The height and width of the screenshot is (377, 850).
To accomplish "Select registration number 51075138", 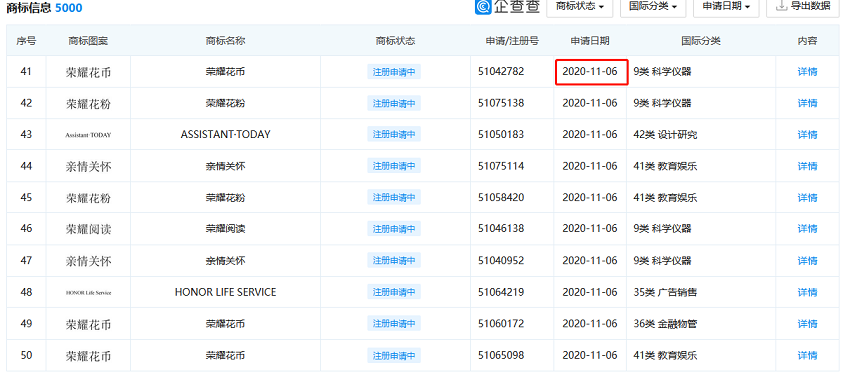I will (501, 103).
